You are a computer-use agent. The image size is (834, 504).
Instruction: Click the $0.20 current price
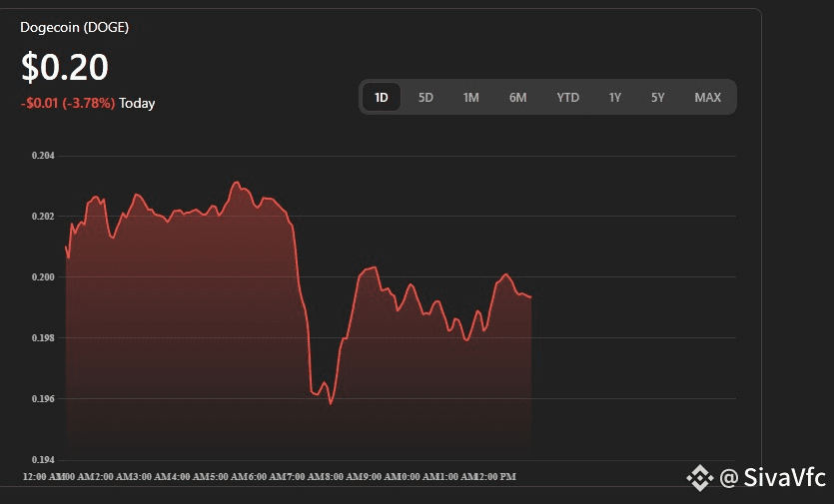pos(64,67)
